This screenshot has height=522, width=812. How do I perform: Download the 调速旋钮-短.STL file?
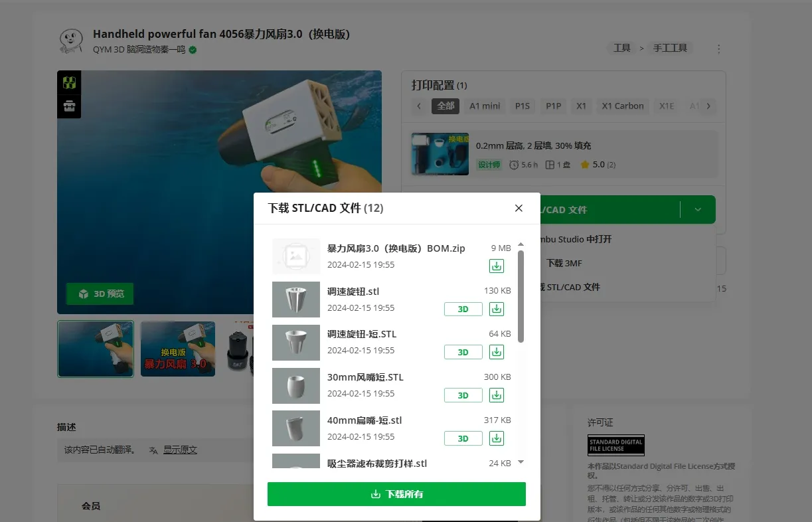[497, 352]
